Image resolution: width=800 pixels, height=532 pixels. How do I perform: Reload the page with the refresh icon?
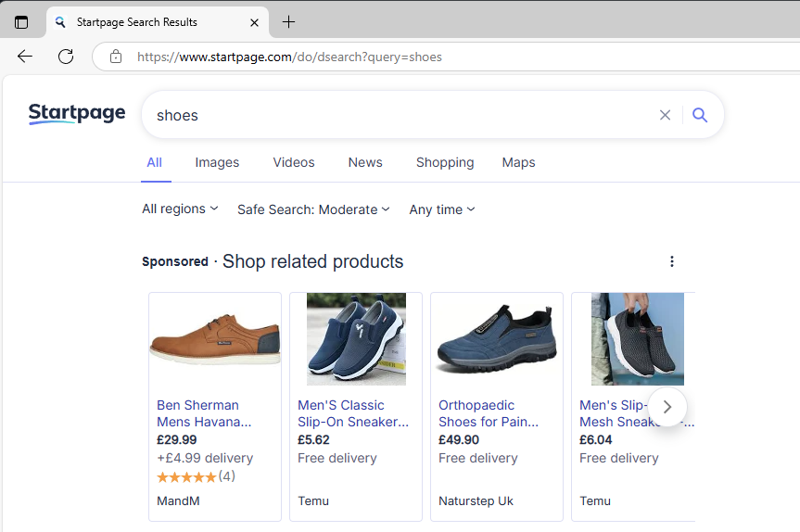[x=66, y=57]
